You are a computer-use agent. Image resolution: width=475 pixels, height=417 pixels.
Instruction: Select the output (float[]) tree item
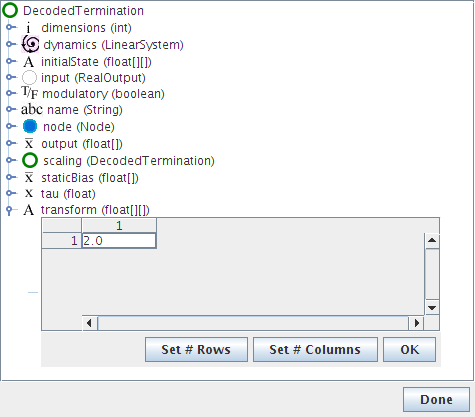(82, 144)
